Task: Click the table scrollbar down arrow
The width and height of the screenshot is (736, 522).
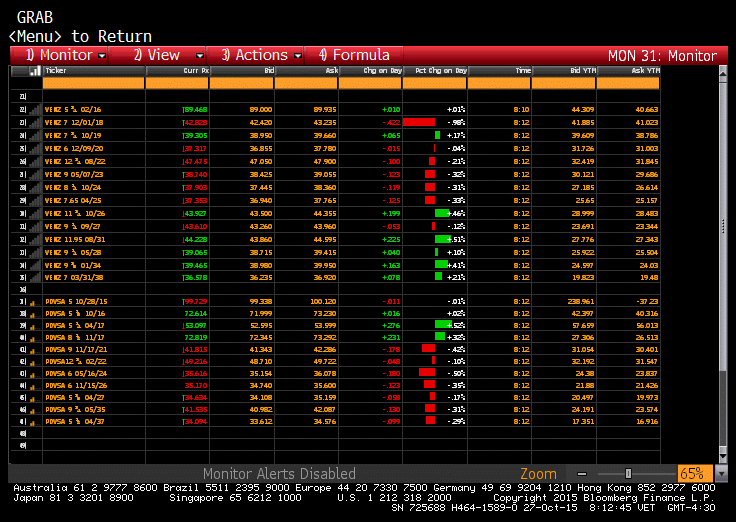Action: pos(723,456)
